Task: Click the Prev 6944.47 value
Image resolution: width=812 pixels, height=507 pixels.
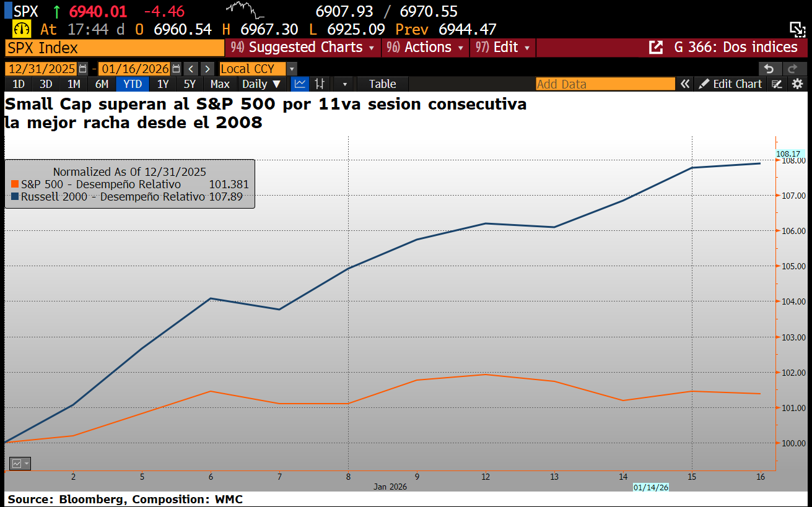Action: click(x=468, y=29)
